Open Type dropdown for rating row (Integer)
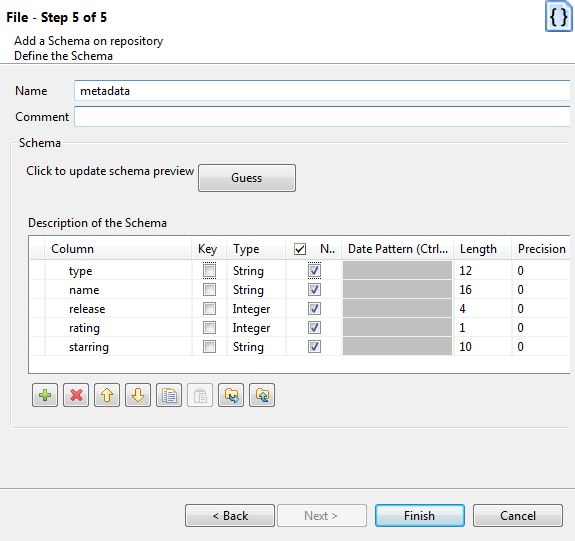The height and width of the screenshot is (541, 575). [256, 328]
